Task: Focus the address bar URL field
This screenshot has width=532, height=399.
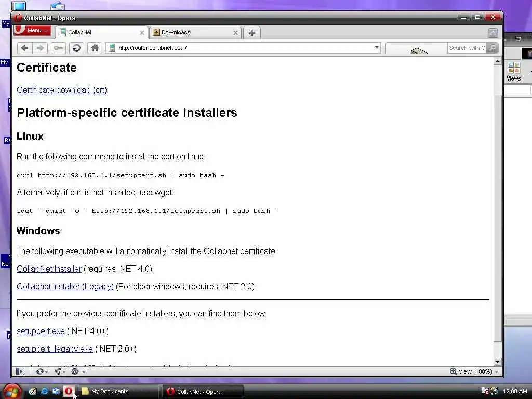Action: click(x=244, y=48)
